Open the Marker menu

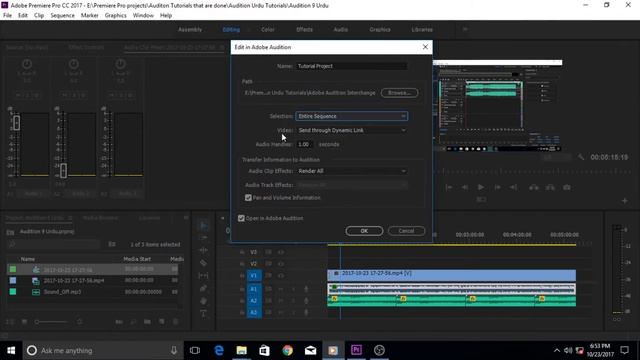point(89,15)
